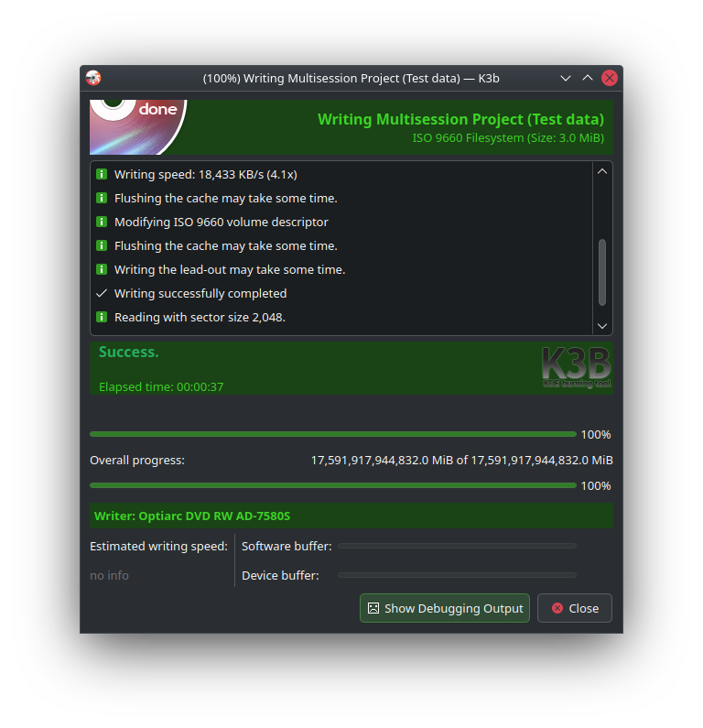
Task: Minimize the K3b window with down chevron
Action: [565, 78]
